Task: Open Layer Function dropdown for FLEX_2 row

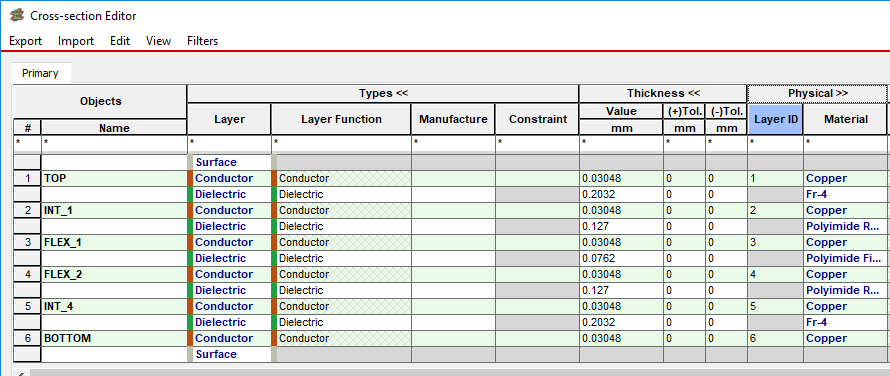Action: 341,274
